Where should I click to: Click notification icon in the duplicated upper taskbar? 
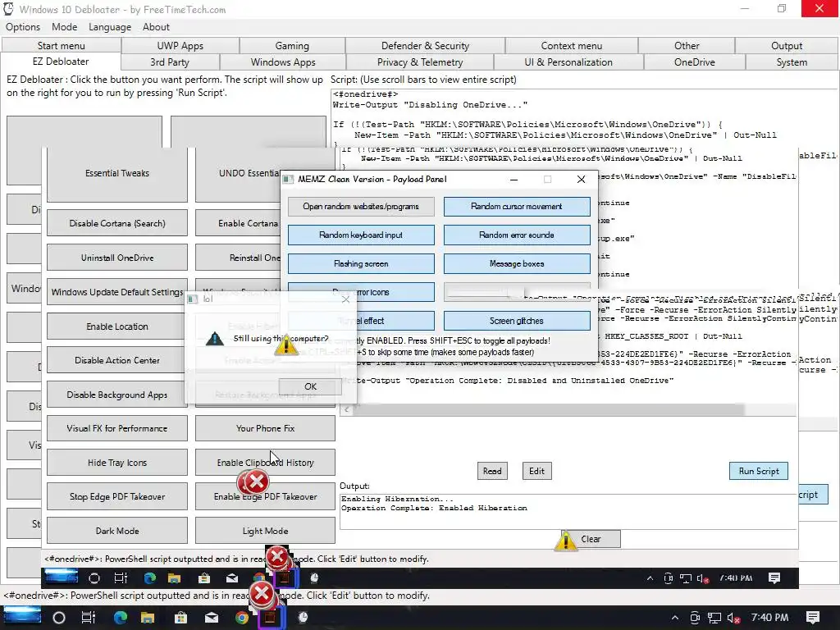coord(774,578)
